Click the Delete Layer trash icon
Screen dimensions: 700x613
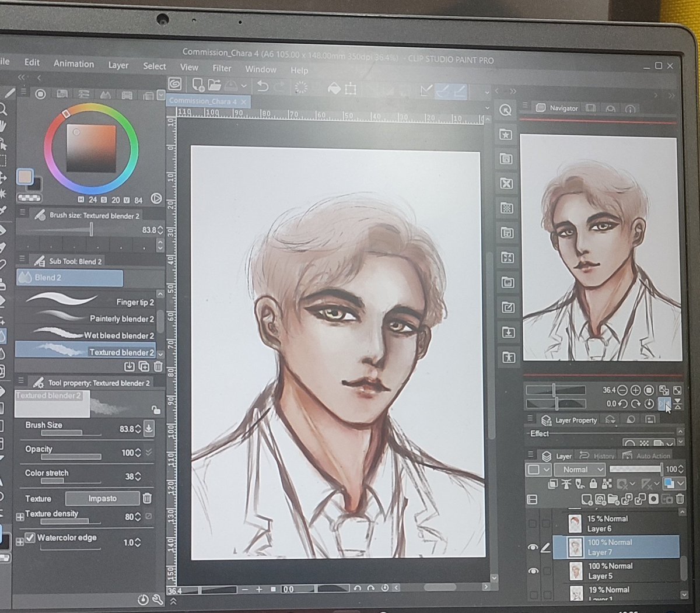680,499
